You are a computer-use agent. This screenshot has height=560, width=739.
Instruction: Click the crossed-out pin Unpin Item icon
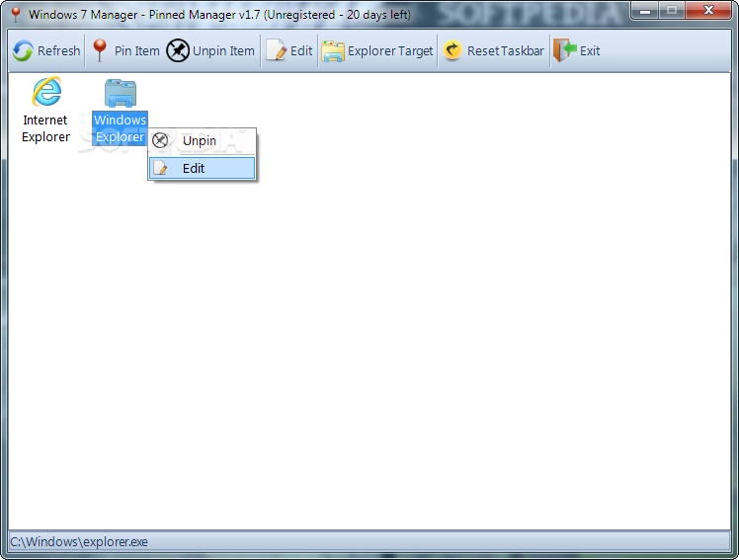coord(178,51)
